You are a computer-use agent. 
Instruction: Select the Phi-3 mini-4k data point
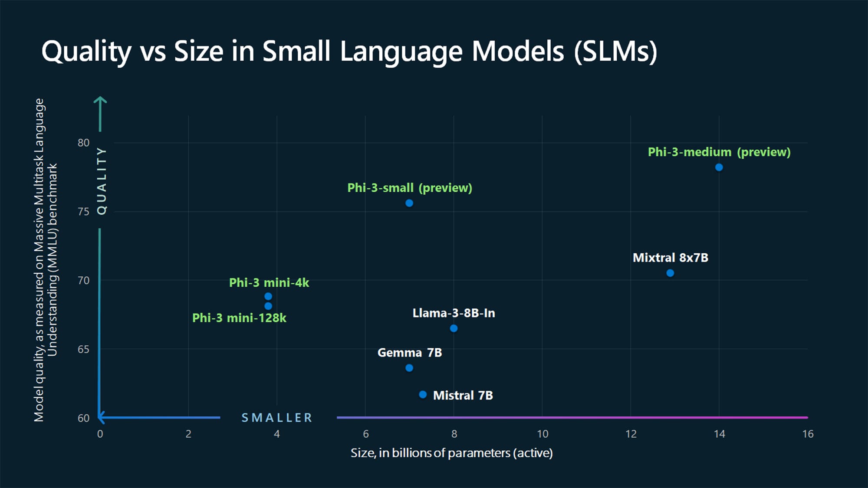point(267,296)
